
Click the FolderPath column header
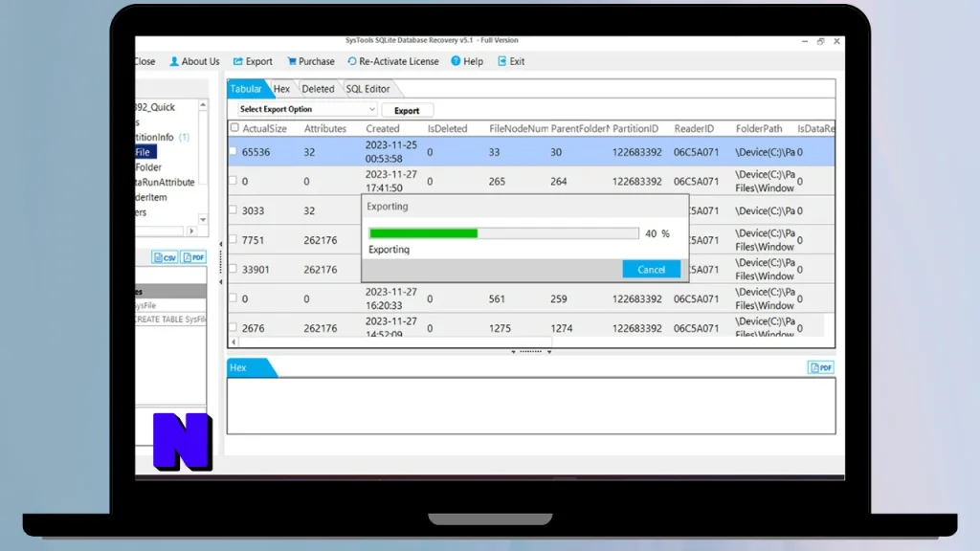pyautogui.click(x=759, y=128)
